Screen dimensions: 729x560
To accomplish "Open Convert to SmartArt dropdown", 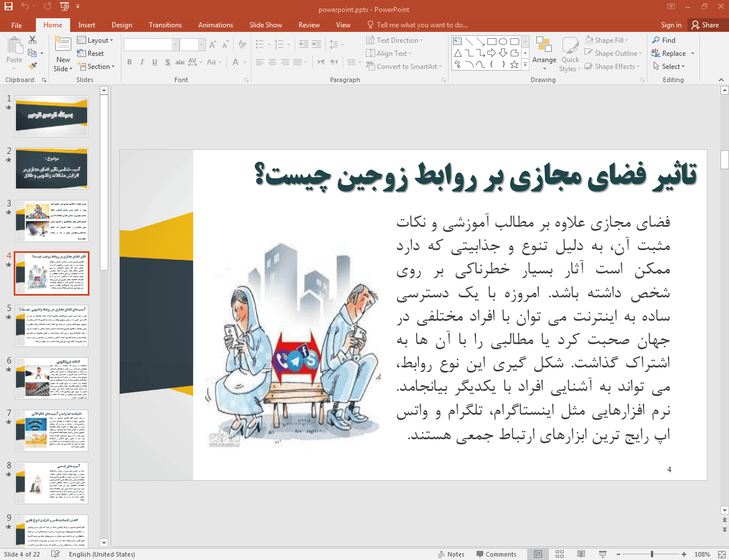I will point(404,67).
